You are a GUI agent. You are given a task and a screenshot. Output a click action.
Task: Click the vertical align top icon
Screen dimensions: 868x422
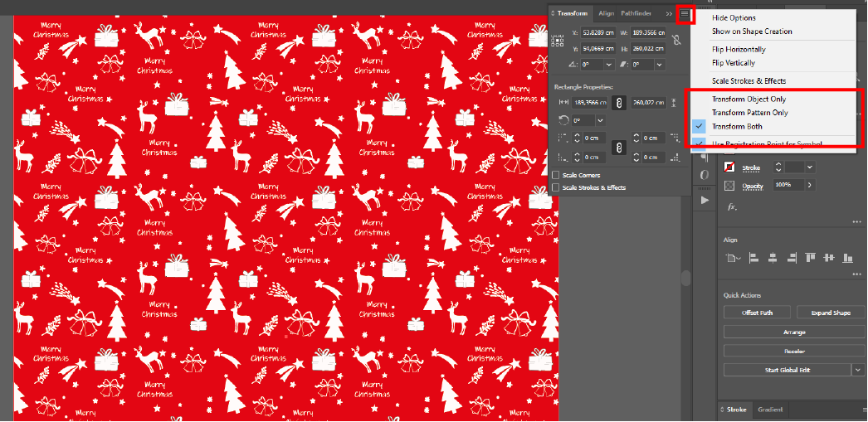tap(810, 259)
